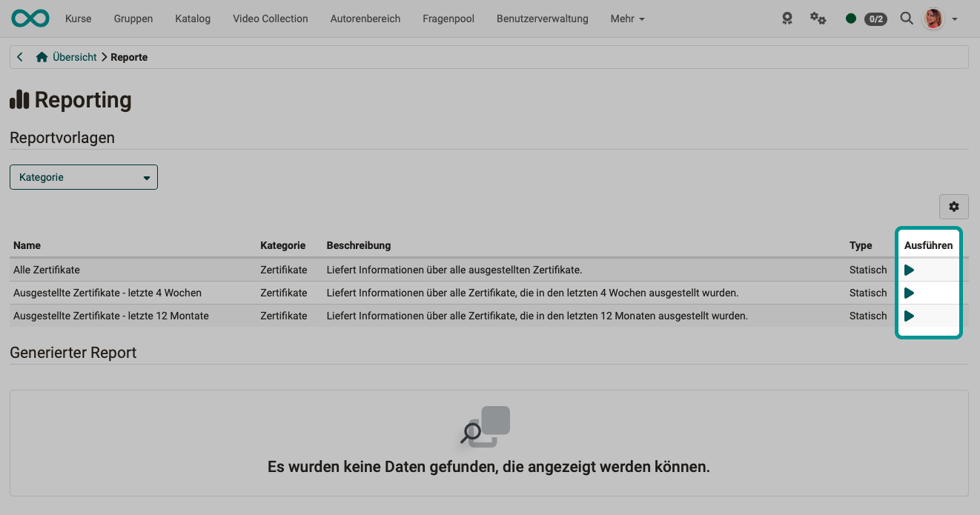This screenshot has width=980, height=515.
Task: Expand the user profile menu arrow
Action: coord(953,19)
